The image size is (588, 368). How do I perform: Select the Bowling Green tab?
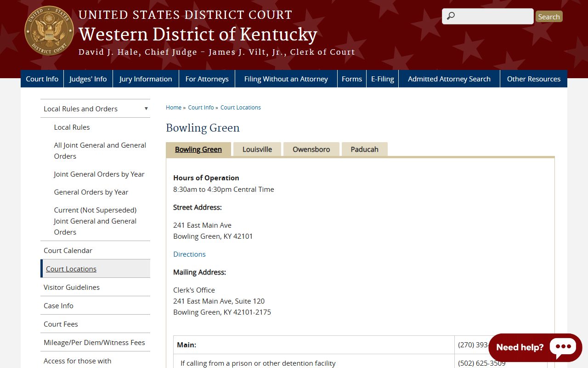tap(198, 149)
